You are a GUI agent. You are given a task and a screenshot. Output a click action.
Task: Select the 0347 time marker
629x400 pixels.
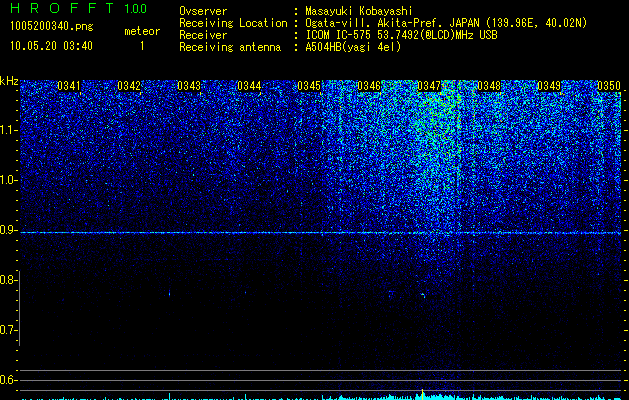point(429,86)
